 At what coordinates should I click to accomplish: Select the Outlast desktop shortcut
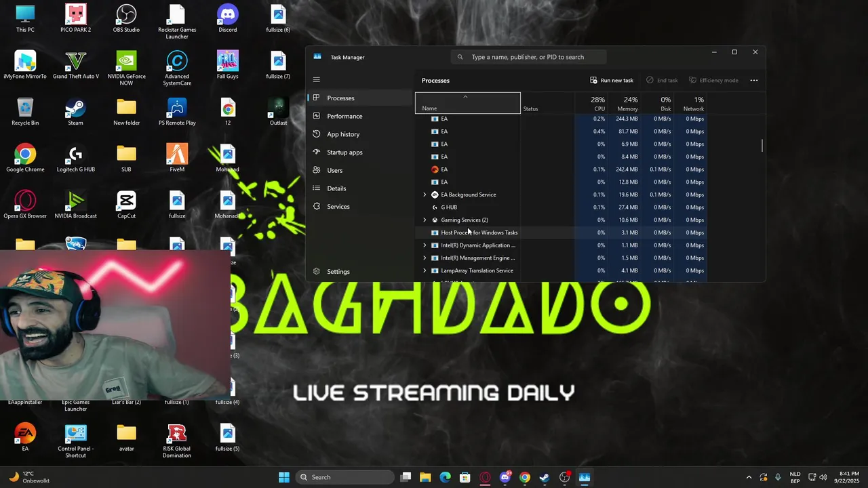point(278,112)
